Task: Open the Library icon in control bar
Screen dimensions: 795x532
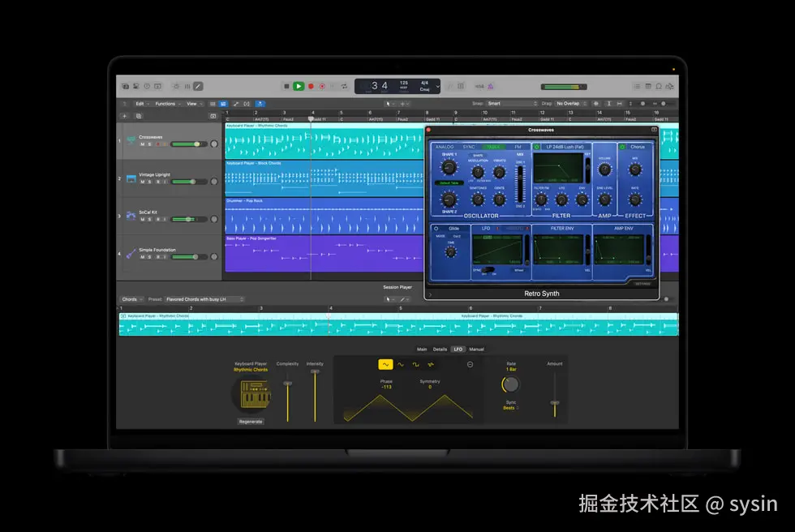Action: (x=125, y=87)
